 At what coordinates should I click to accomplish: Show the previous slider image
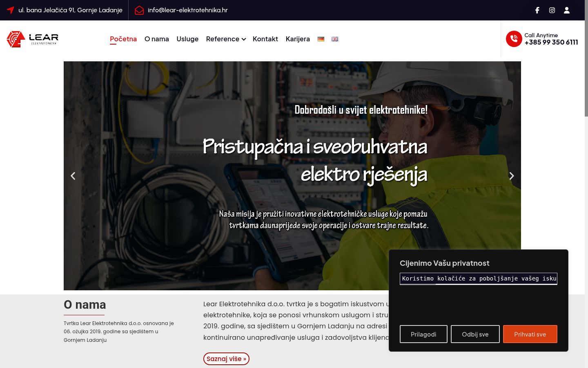click(x=73, y=176)
